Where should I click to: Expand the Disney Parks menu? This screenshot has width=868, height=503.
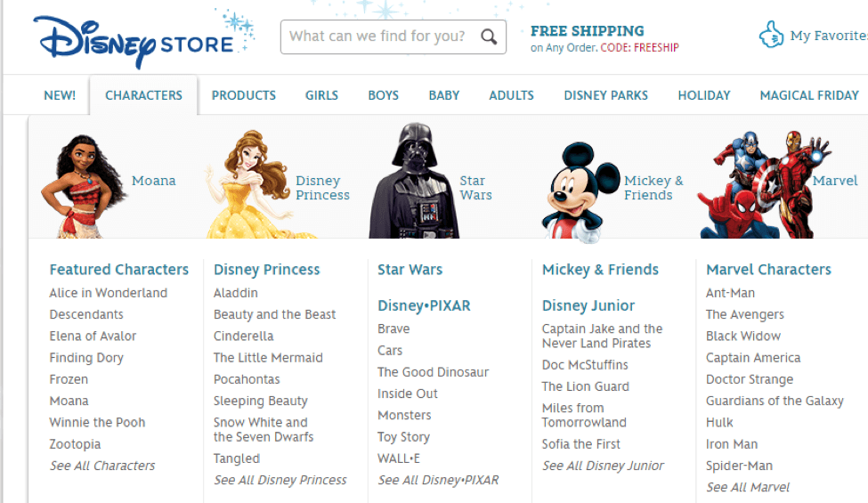[605, 95]
